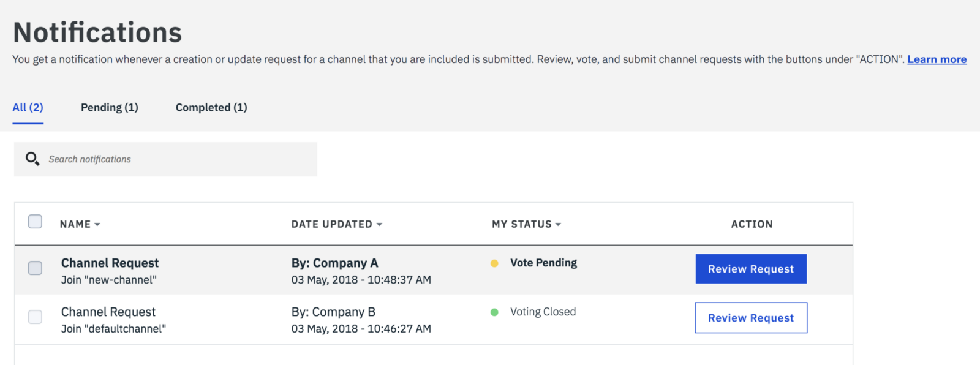This screenshot has height=365, width=980.
Task: Sort by the NAME column dropdown arrow
Action: (x=97, y=225)
